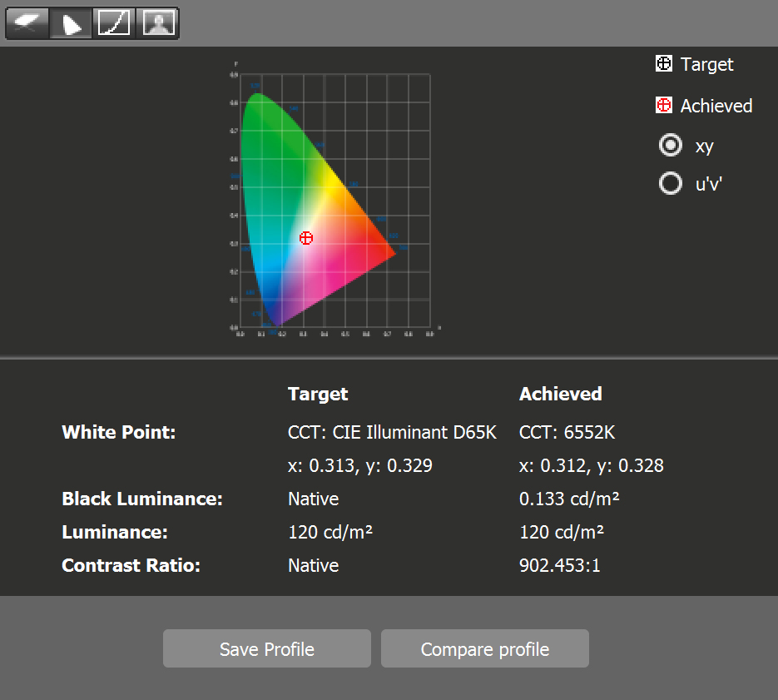Switch to the tone response curve icon
Screen dimensions: 778x700
pos(114,23)
